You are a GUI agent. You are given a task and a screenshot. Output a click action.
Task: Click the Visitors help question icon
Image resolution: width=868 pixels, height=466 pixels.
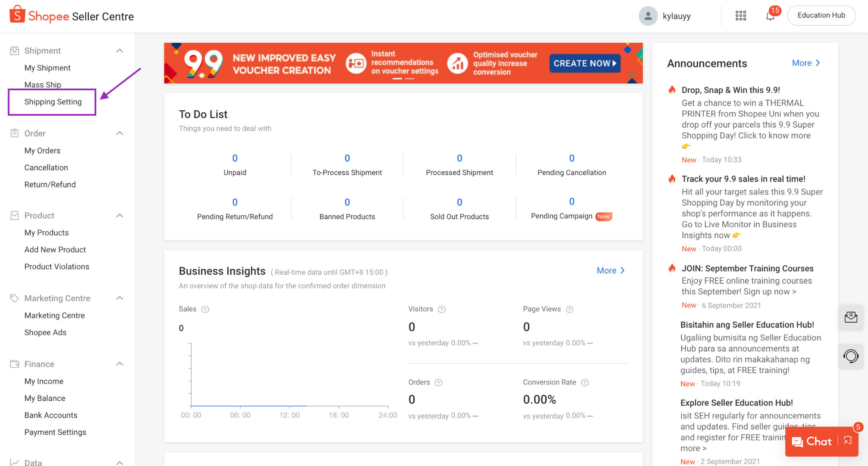coord(442,309)
